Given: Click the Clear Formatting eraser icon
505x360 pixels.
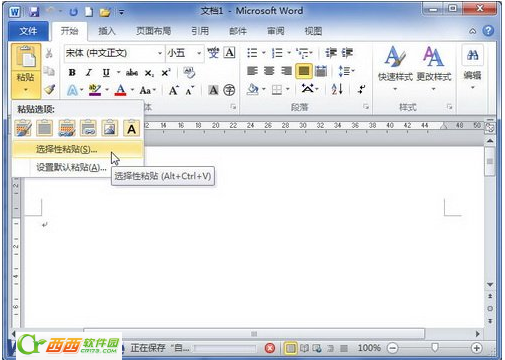Looking at the screenshot, I should [x=189, y=72].
